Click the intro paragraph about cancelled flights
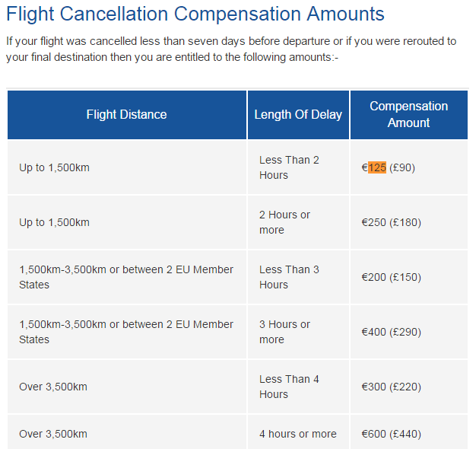This screenshot has width=476, height=449. click(231, 49)
